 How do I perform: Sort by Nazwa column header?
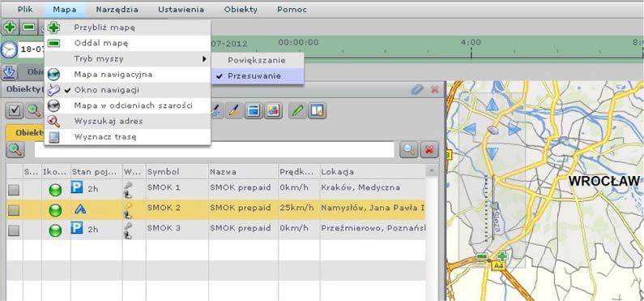243,171
